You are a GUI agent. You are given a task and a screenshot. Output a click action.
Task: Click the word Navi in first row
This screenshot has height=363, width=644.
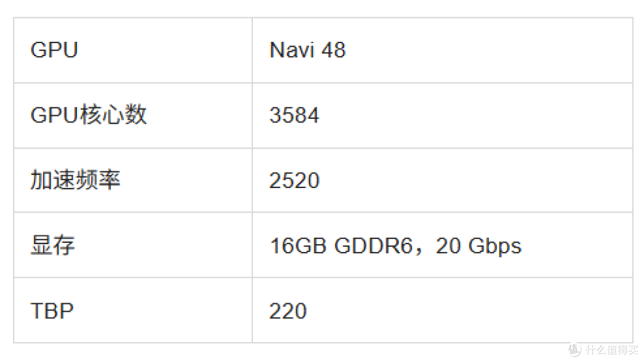(292, 50)
